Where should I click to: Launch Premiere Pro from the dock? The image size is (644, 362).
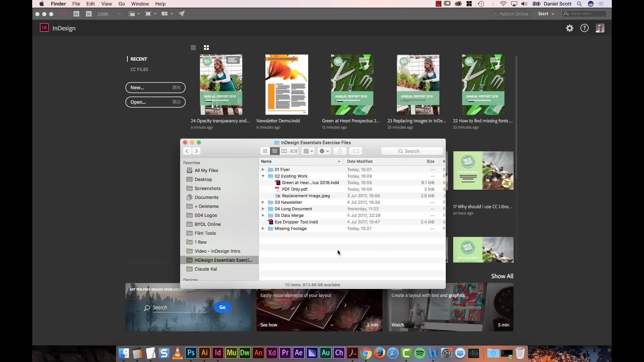coord(285,353)
